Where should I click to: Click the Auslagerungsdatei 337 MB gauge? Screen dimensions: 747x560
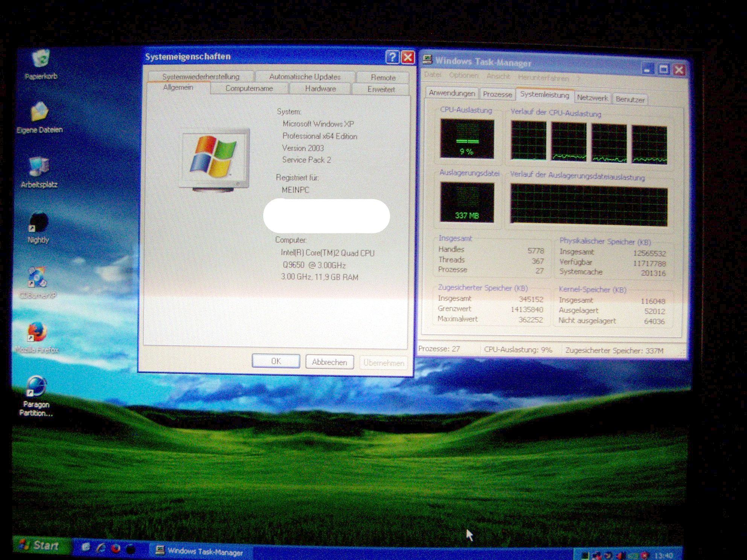point(467,202)
